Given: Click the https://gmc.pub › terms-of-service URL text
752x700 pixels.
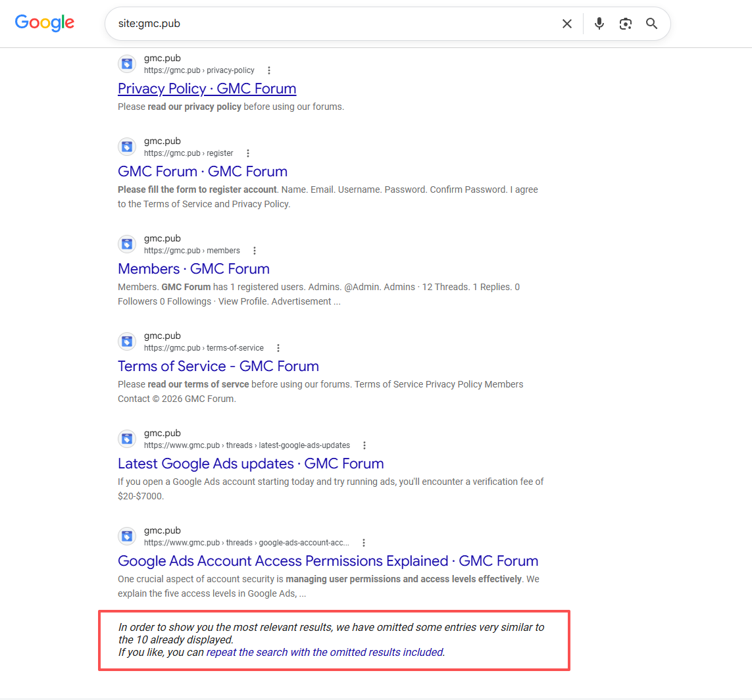Looking at the screenshot, I should coord(204,348).
